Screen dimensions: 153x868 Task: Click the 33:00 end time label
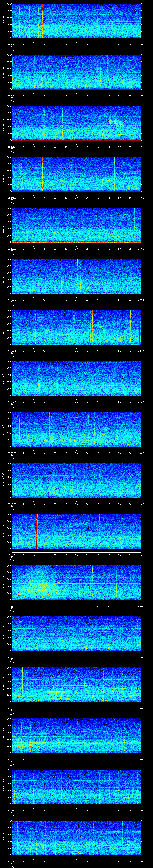coord(141,96)
